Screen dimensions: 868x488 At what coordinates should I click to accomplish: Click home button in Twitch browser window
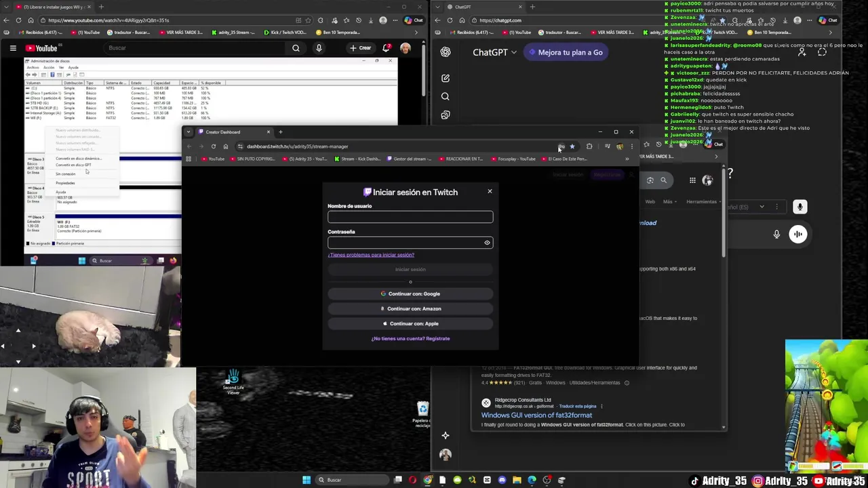[x=226, y=146]
